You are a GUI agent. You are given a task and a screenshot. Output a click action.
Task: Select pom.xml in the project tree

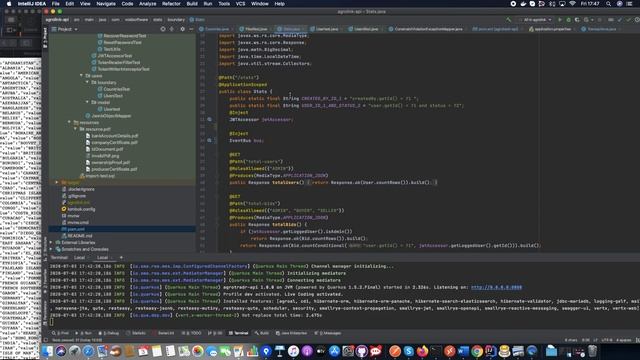click(x=122, y=229)
